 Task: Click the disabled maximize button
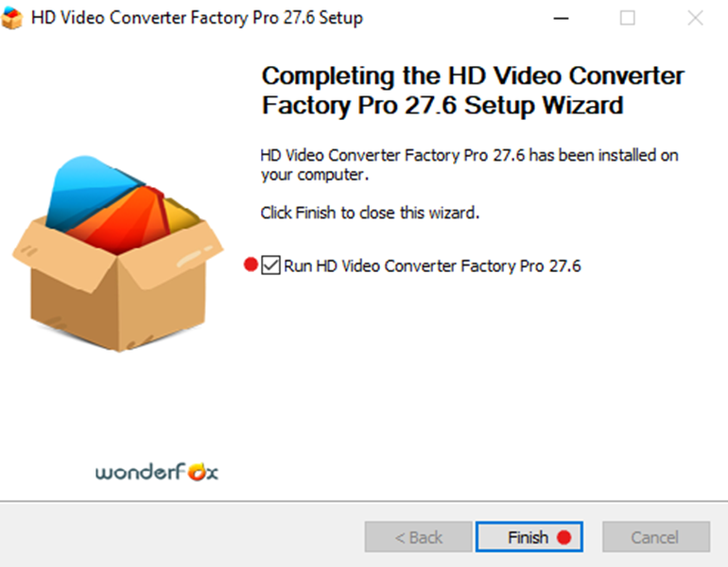click(x=627, y=19)
